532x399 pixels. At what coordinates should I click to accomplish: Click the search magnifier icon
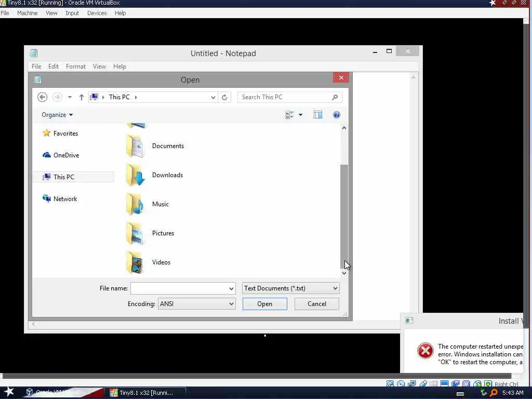(x=335, y=97)
